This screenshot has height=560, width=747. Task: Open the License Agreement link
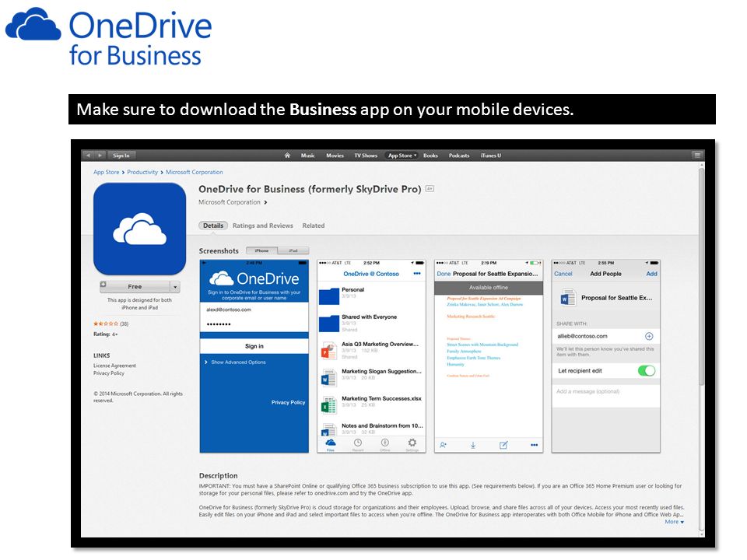point(114,366)
